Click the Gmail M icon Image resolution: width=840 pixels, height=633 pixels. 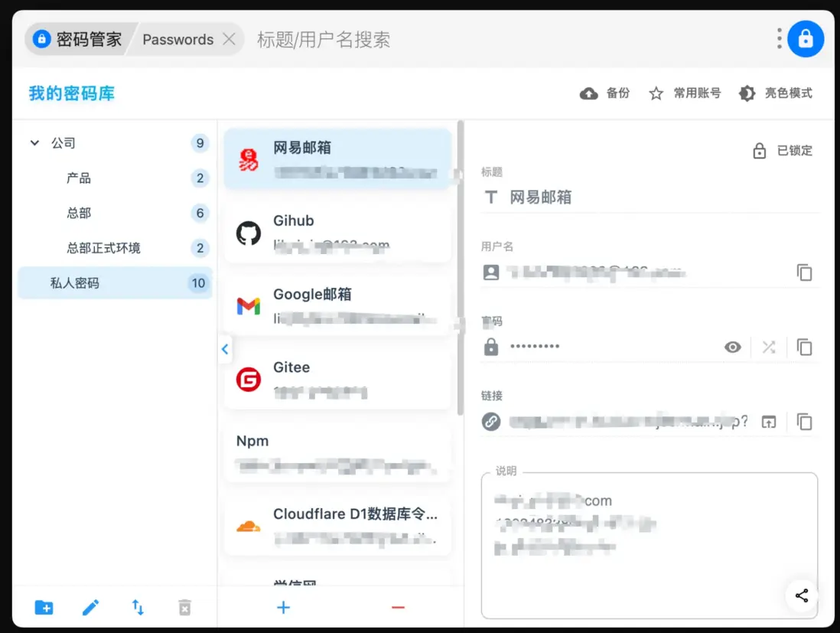coord(249,306)
